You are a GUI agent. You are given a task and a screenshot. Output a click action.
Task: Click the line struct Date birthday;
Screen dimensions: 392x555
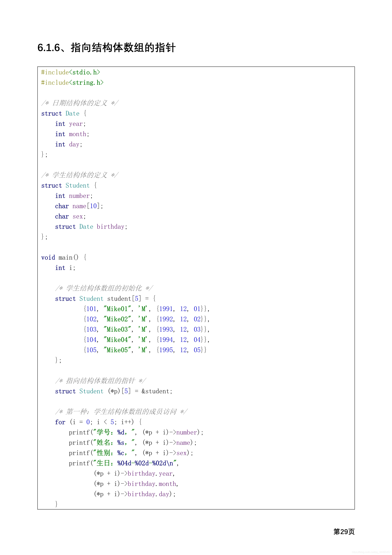[x=91, y=226]
